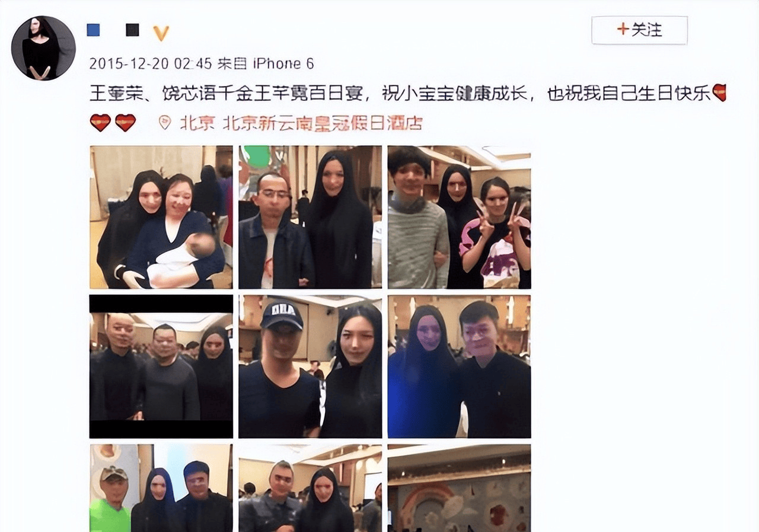This screenshot has height=532, width=759.
Task: Click the first red heart emoji
Action: pyautogui.click(x=100, y=123)
